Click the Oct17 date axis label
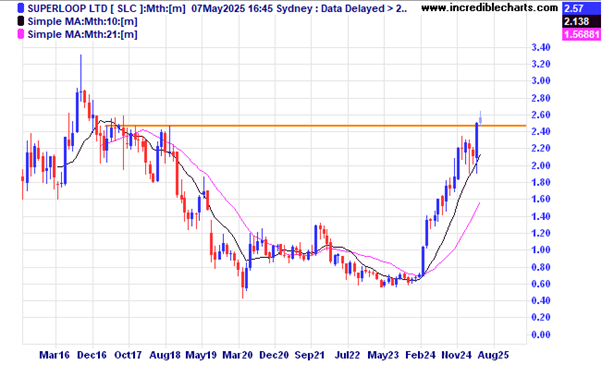This screenshot has width=602, height=365. click(128, 355)
